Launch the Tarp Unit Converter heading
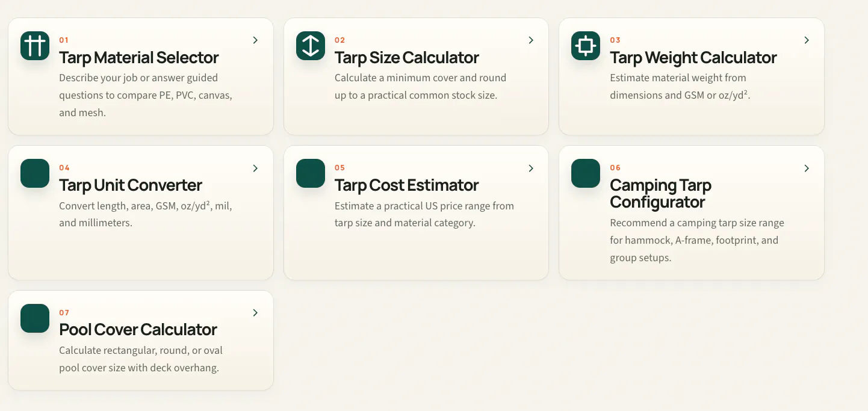The image size is (868, 411). [131, 185]
